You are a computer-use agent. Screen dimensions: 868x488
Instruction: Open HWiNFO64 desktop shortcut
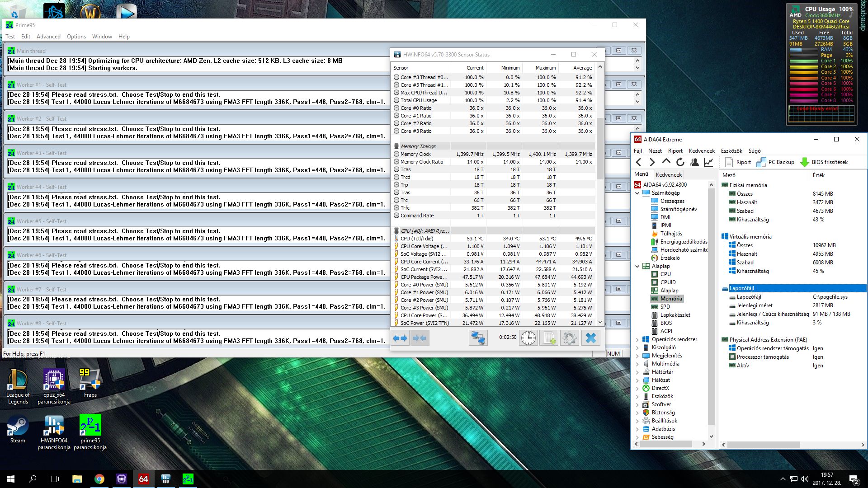pyautogui.click(x=54, y=432)
